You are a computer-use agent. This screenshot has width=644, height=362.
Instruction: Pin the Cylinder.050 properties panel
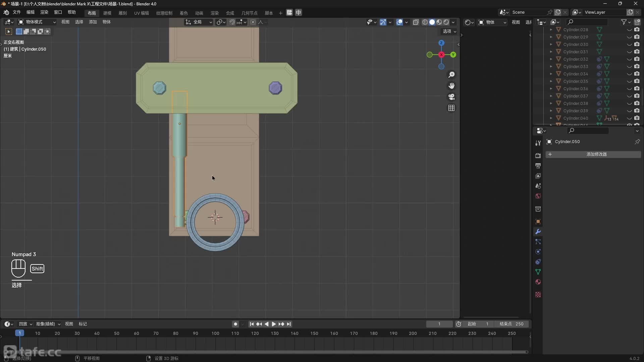coord(637,142)
